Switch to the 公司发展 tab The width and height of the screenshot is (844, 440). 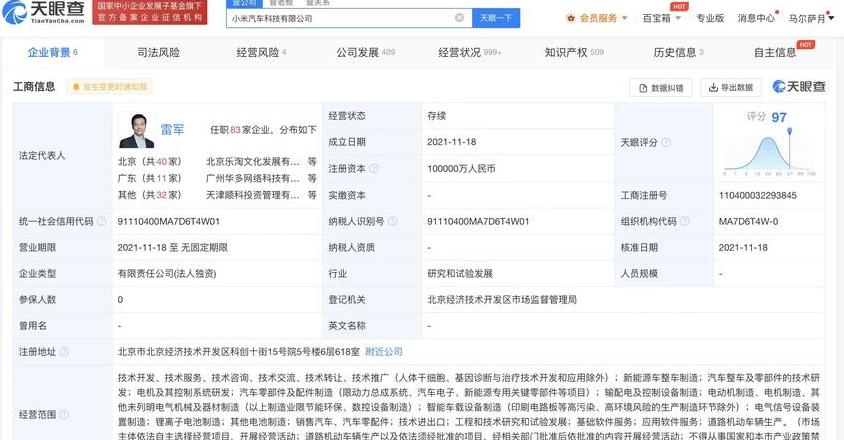(x=365, y=52)
